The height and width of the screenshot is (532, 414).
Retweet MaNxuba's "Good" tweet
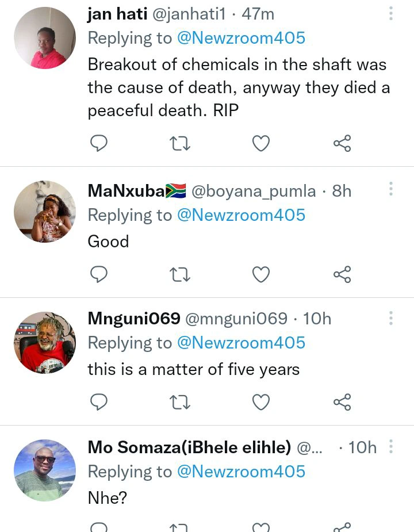[180, 275]
